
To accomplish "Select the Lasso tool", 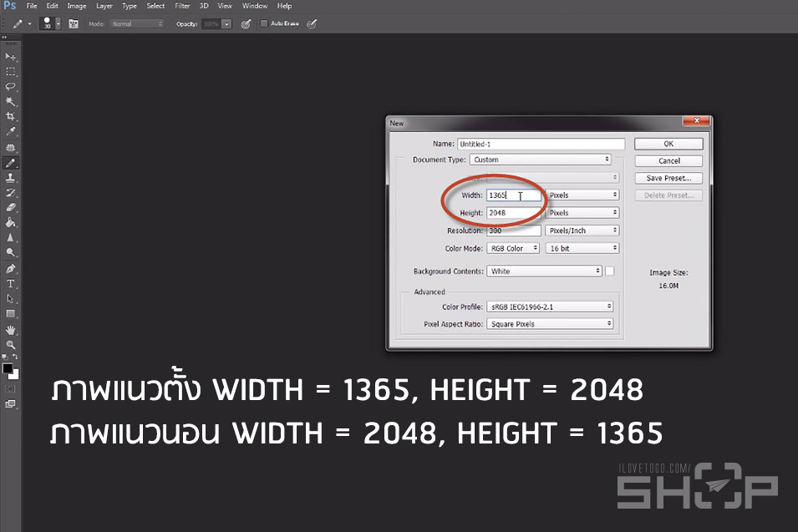I will point(10,87).
